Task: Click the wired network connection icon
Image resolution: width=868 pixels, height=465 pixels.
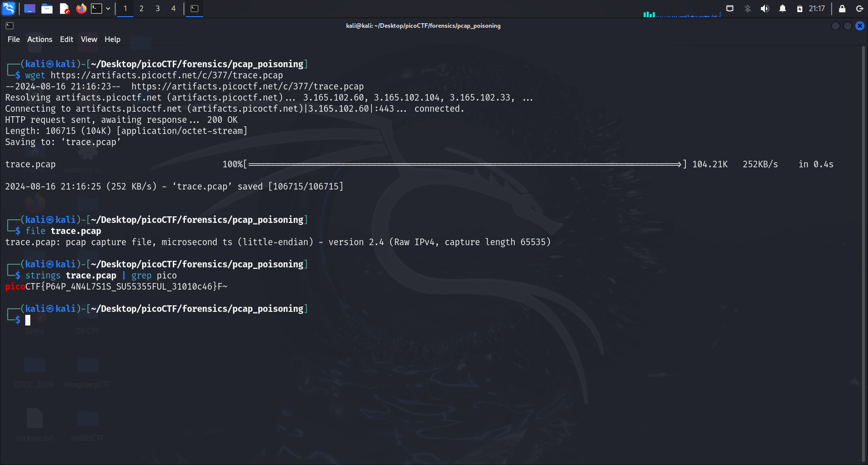Action: click(730, 9)
